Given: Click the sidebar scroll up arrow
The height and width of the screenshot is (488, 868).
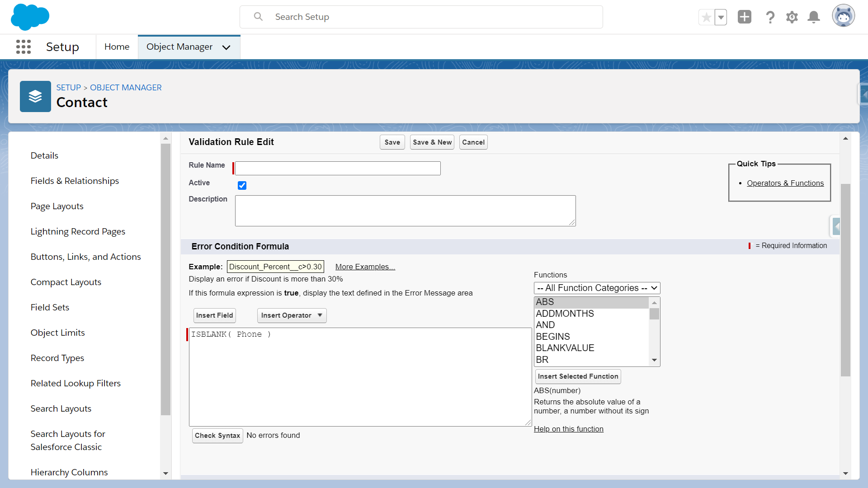Looking at the screenshot, I should pyautogui.click(x=165, y=138).
